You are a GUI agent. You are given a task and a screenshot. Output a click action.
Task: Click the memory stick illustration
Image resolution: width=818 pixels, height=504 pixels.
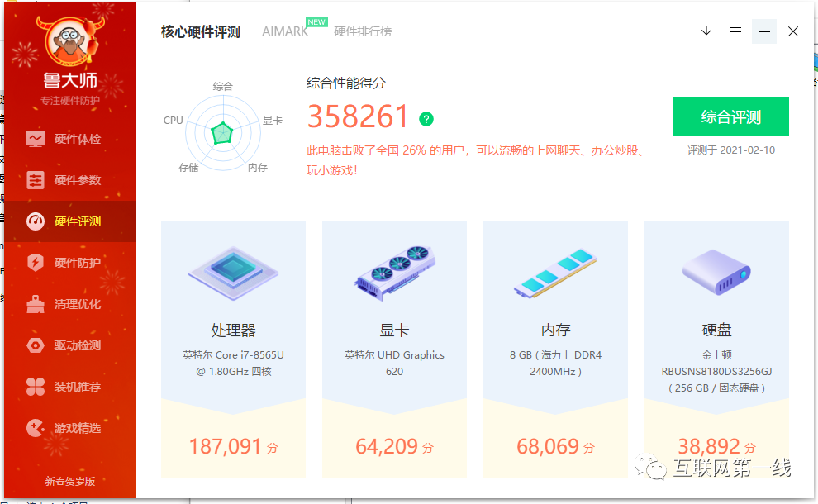555,273
